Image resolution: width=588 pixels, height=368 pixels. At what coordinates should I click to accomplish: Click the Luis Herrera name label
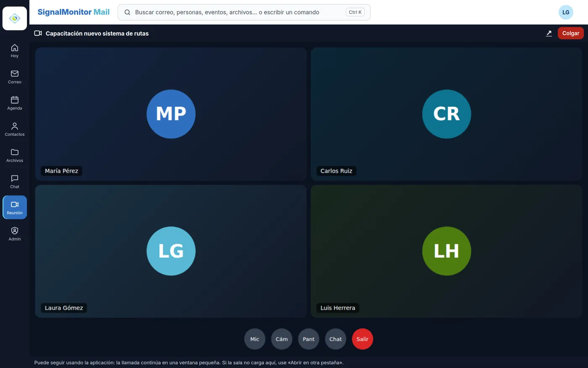[338, 308]
